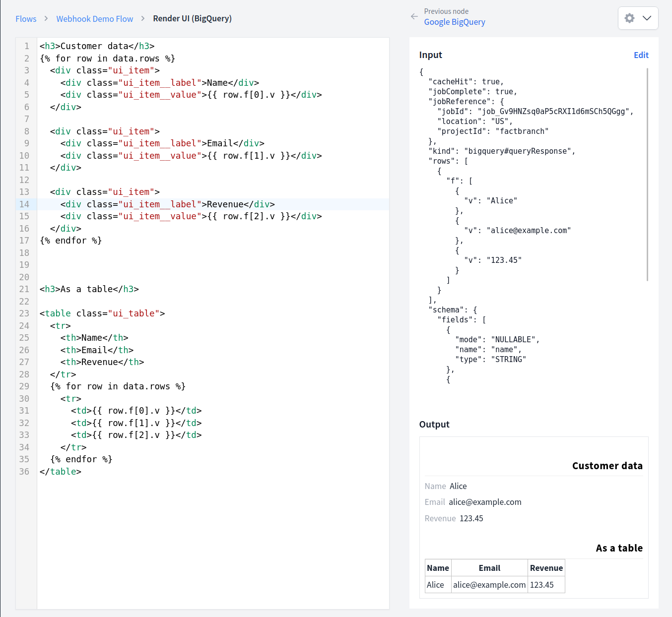Screen dimensions: 672x617
Task: Select the Render UI (BigQuery) breadcrumb title
Action: coord(192,18)
